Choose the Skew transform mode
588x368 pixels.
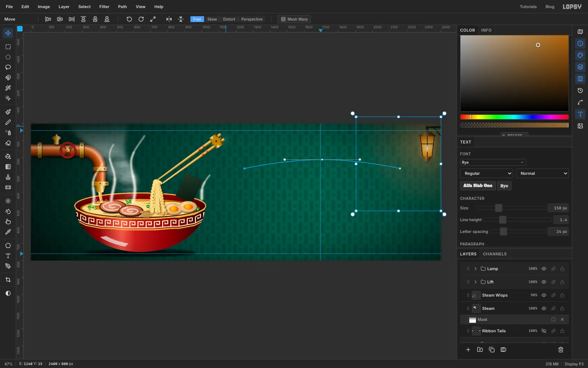212,19
